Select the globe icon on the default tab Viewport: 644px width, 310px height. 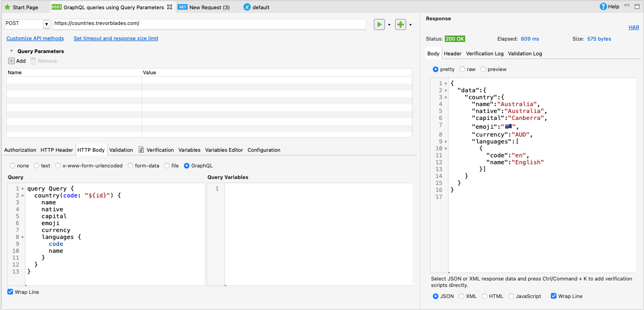(244, 7)
